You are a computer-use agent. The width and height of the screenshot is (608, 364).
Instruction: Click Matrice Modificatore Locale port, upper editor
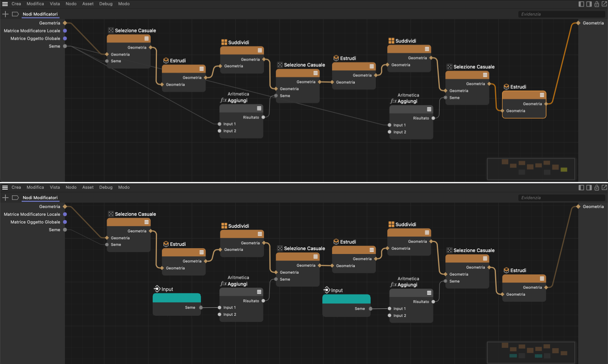pos(65,31)
